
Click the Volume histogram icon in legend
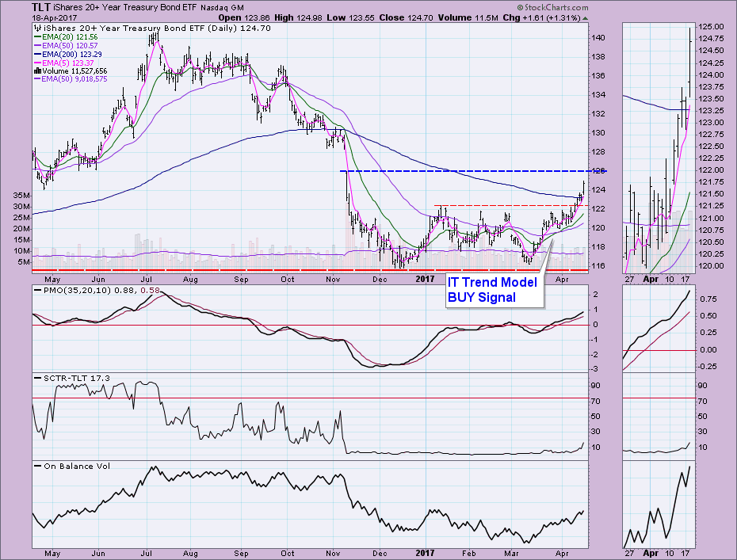[36, 70]
